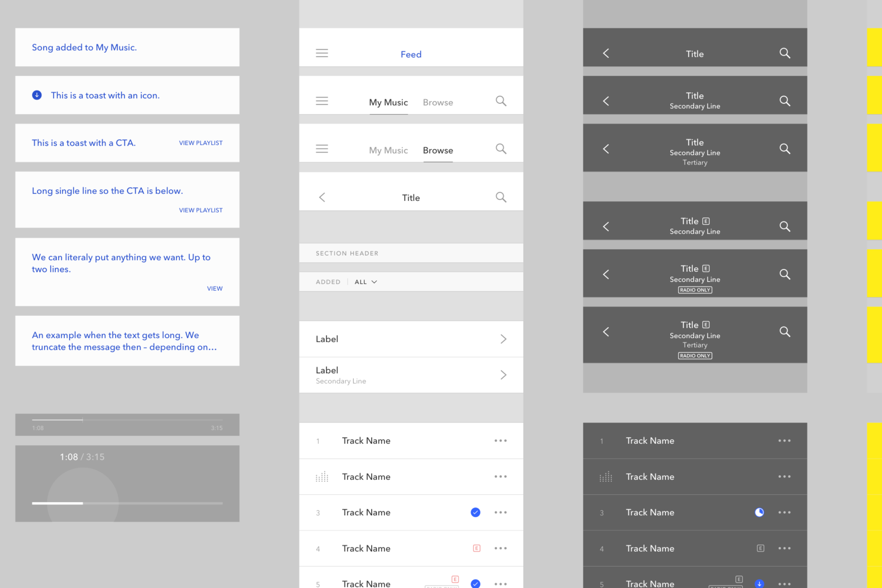
Task: Toggle blue checkmark on light track 5
Action: point(476,583)
